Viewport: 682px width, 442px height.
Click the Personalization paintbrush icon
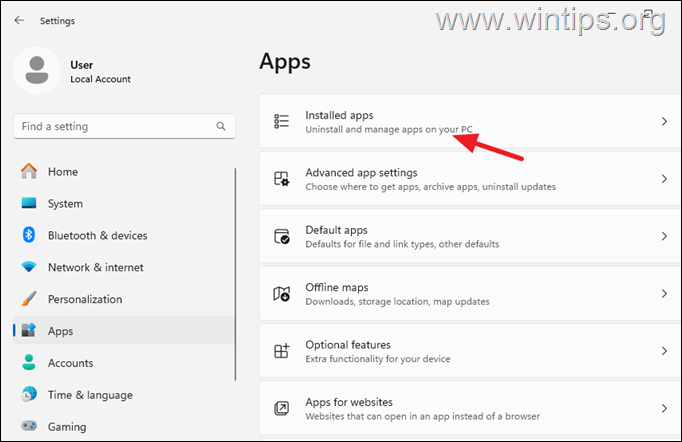tap(29, 299)
